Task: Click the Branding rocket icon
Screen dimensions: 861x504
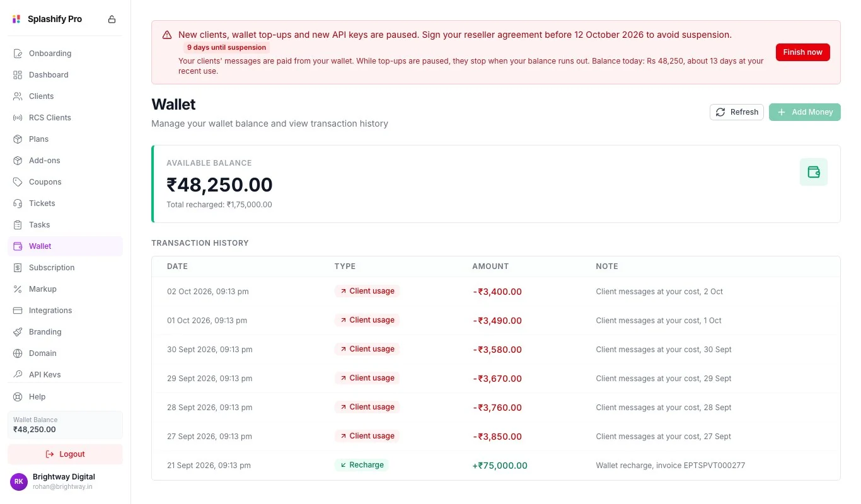Action: coord(18,332)
